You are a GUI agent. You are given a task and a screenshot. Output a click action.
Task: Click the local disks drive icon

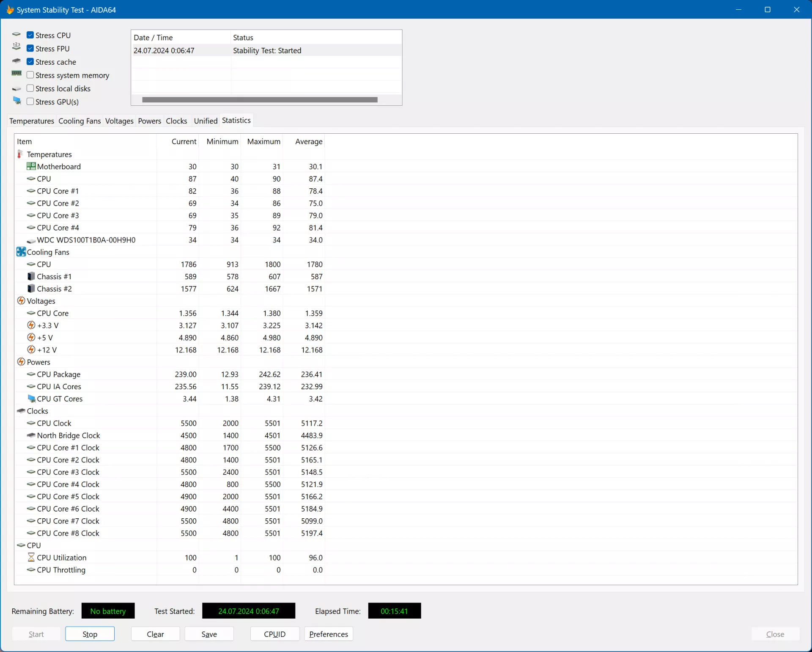coord(16,89)
